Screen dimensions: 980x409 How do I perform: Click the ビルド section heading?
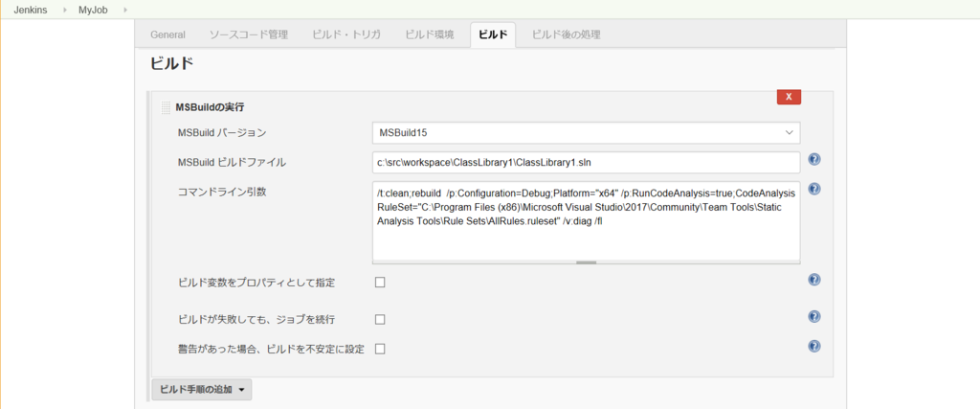[171, 64]
